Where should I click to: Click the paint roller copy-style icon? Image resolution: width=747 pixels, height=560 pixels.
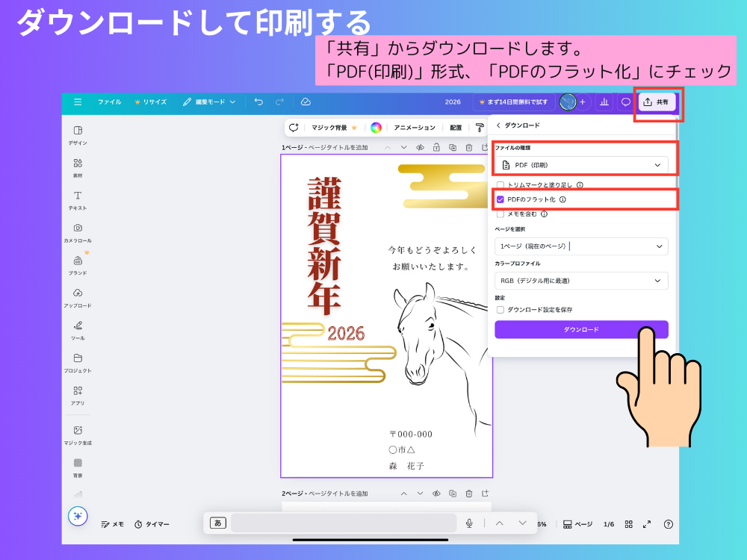(480, 128)
